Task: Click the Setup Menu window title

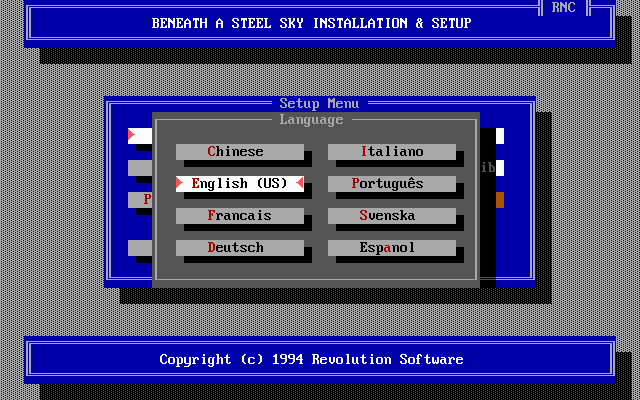Action: pyautogui.click(x=319, y=103)
